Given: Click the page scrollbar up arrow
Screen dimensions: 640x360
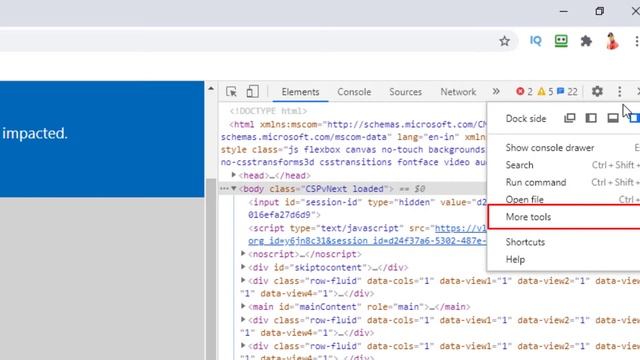Looking at the screenshot, I should click(x=211, y=88).
